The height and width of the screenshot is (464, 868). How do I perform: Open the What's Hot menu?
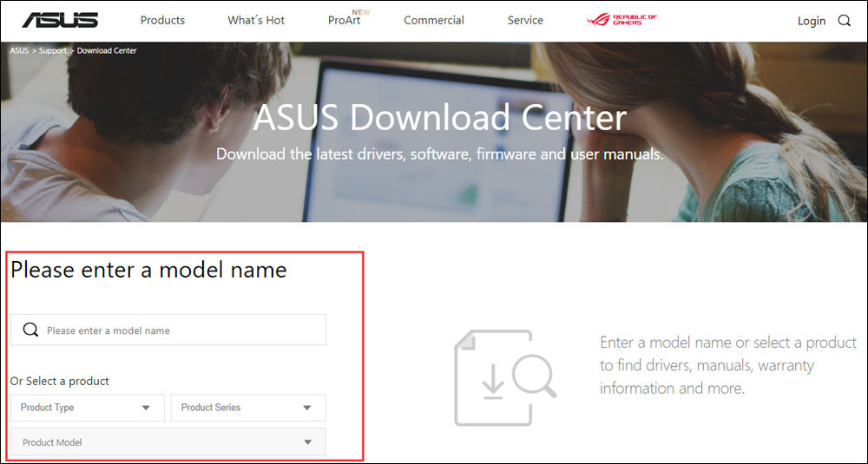coord(256,21)
